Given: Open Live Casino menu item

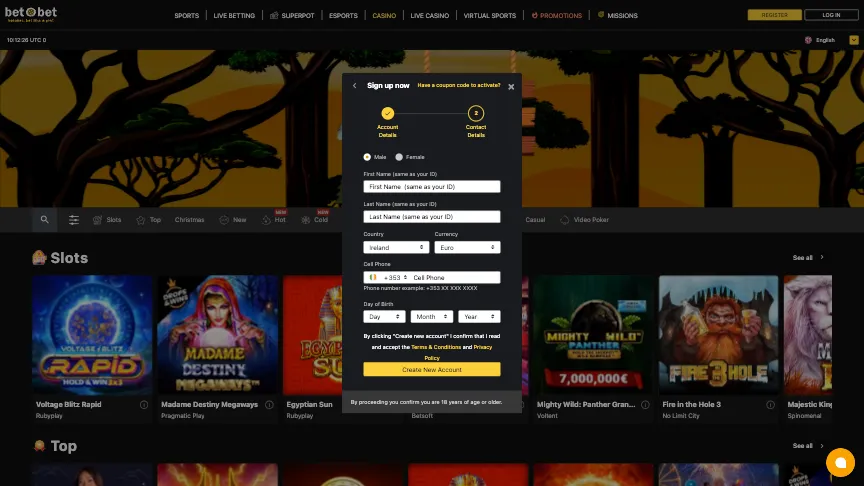Looking at the screenshot, I should pos(430,15).
